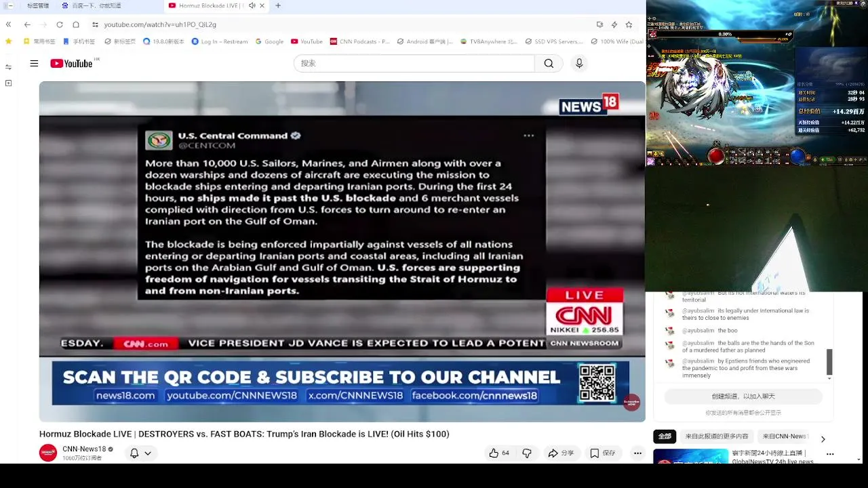Click the video title text
The image size is (868, 488).
tap(244, 434)
